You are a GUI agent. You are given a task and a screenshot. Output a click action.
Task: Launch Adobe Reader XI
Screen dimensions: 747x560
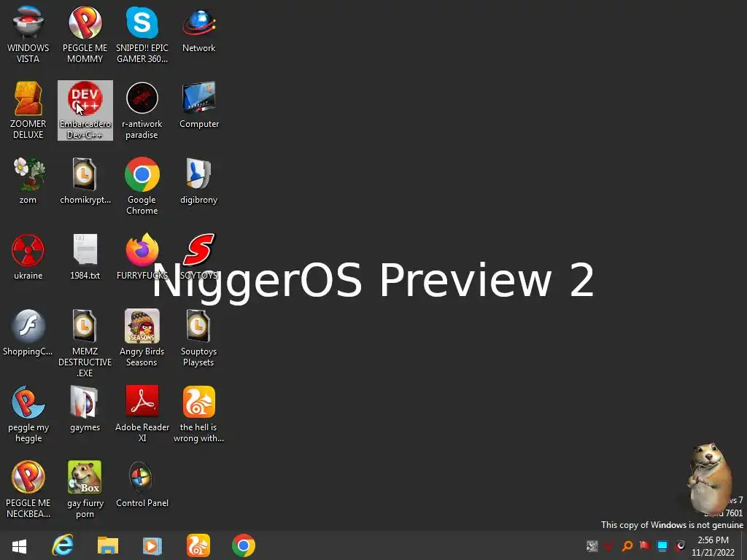tap(142, 414)
